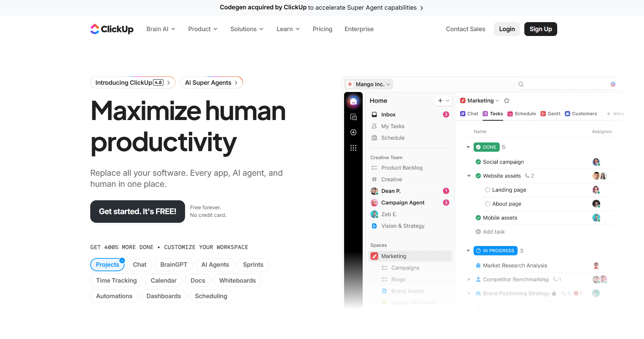Click the green DONE status badge
Screen dimensions: 644x339
[x=486, y=147]
